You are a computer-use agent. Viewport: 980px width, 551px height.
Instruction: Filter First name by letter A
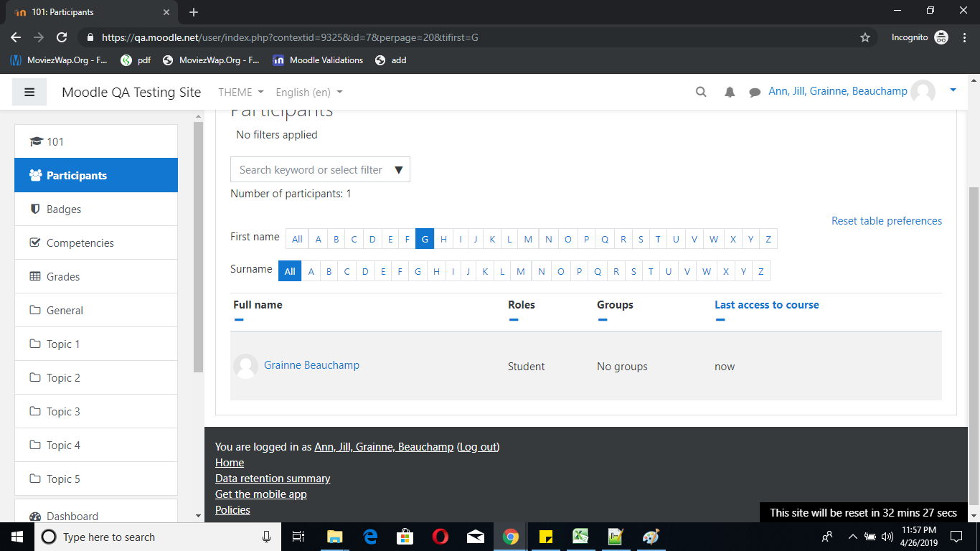click(x=318, y=239)
